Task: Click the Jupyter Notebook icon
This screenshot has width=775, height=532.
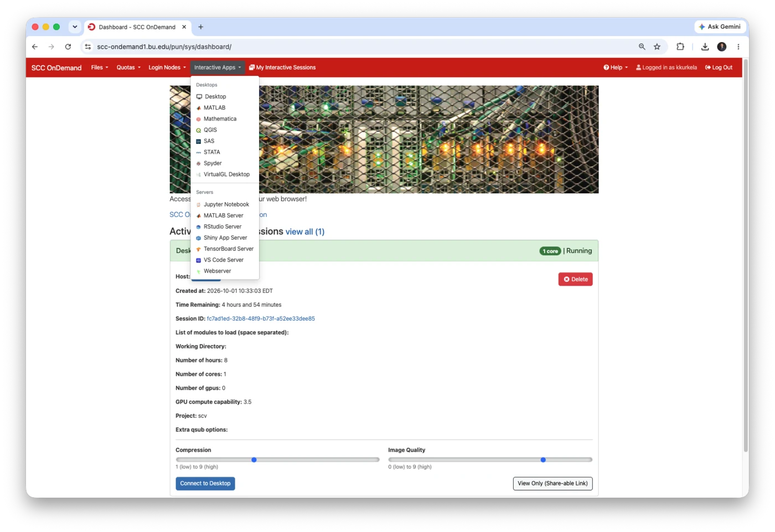Action: coord(199,205)
